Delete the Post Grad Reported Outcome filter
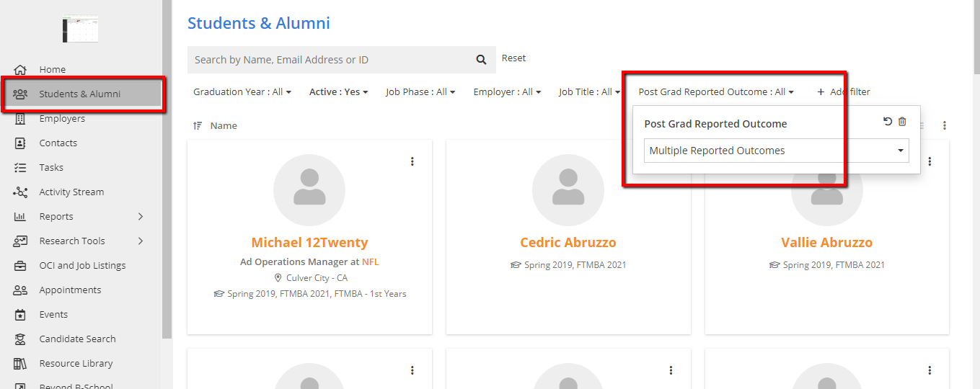The width and height of the screenshot is (980, 389). pyautogui.click(x=902, y=122)
